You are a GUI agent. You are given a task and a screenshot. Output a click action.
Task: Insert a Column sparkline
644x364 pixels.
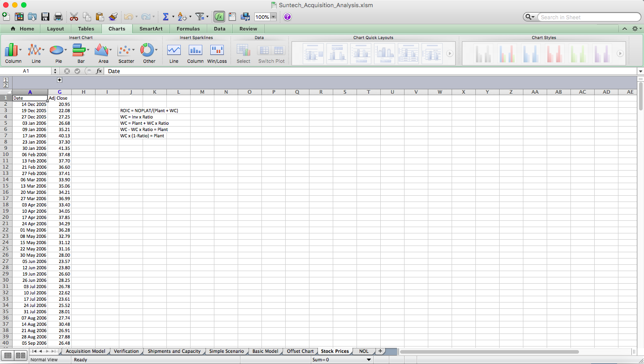[x=195, y=50]
